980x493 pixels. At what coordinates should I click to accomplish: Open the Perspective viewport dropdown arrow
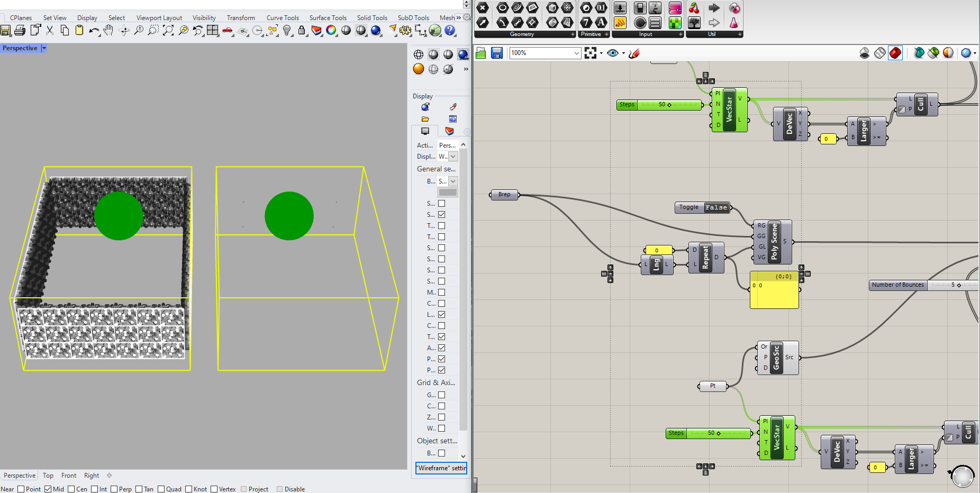(44, 48)
